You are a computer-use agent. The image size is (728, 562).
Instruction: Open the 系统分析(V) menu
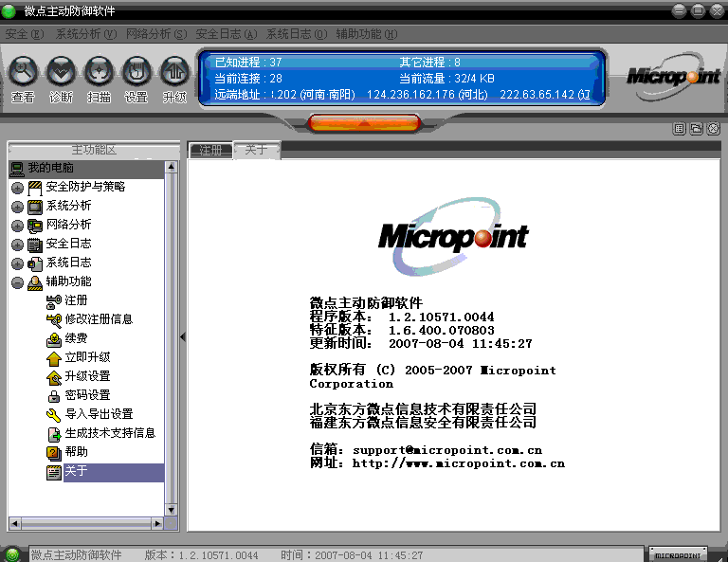coord(86,34)
